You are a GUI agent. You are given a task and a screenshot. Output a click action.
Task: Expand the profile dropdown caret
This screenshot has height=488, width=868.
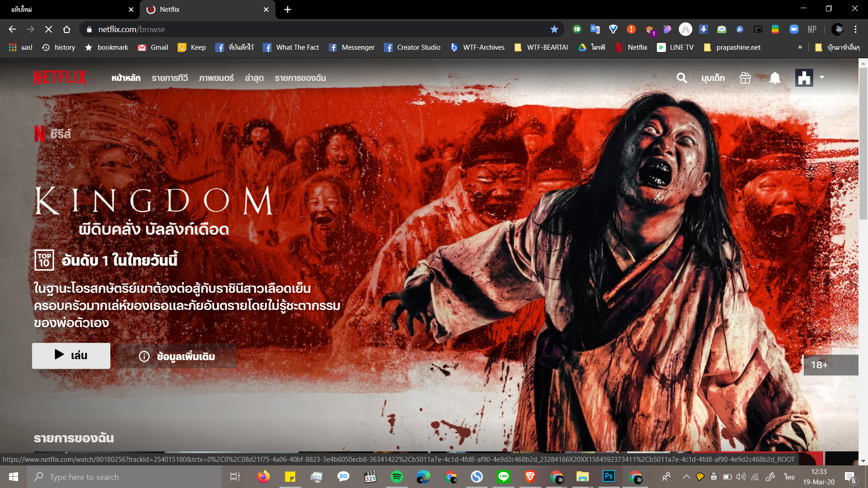(x=822, y=77)
